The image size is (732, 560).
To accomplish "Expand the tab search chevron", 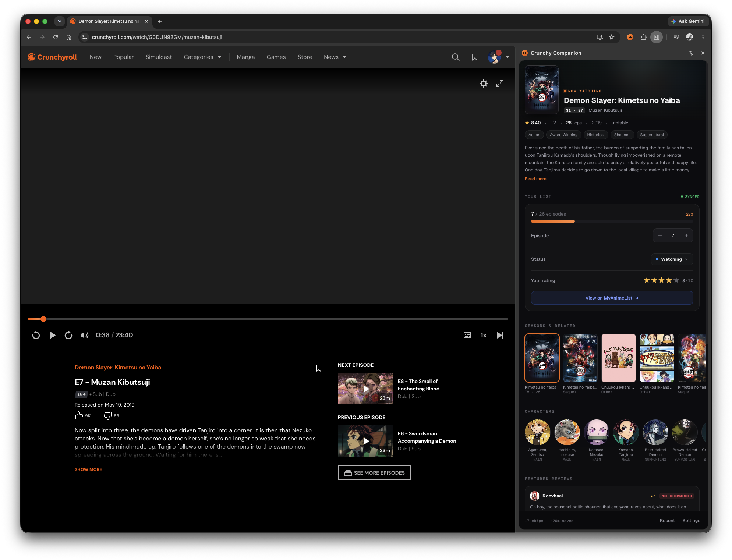I will point(59,21).
